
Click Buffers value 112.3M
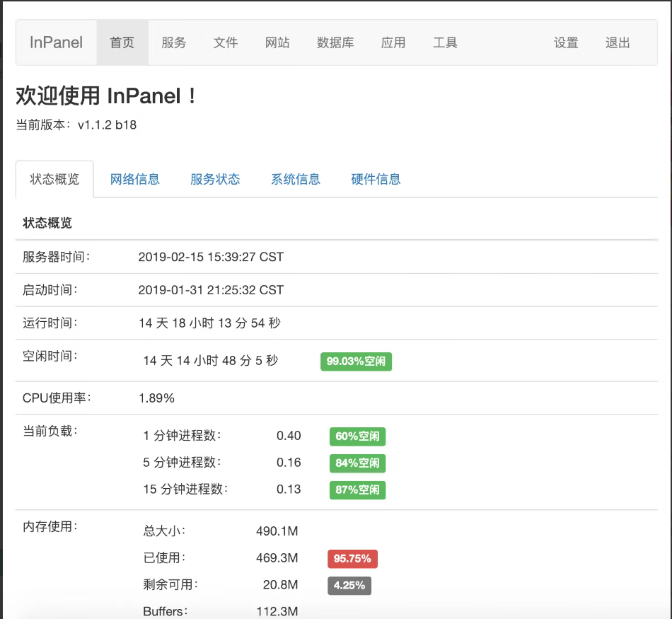277,611
